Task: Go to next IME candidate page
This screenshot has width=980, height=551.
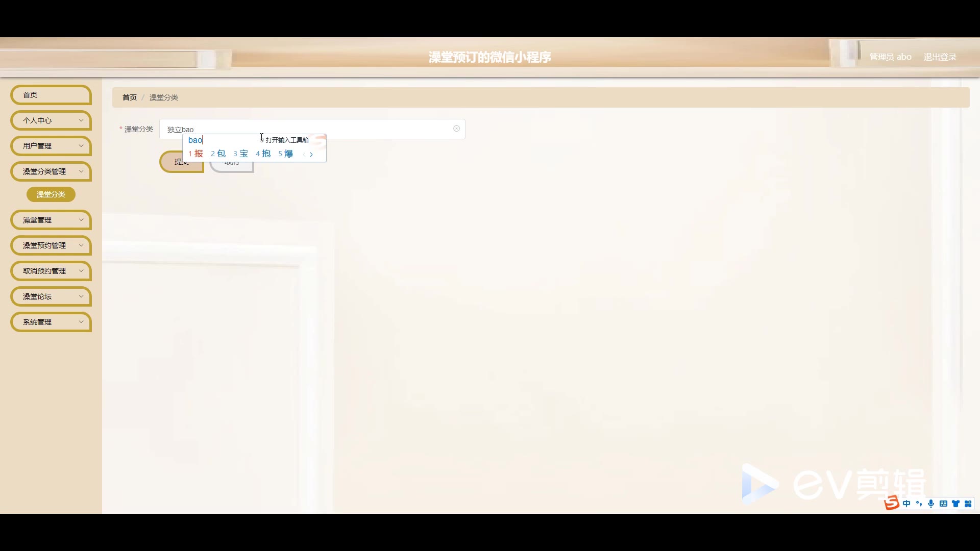Action: coord(311,154)
